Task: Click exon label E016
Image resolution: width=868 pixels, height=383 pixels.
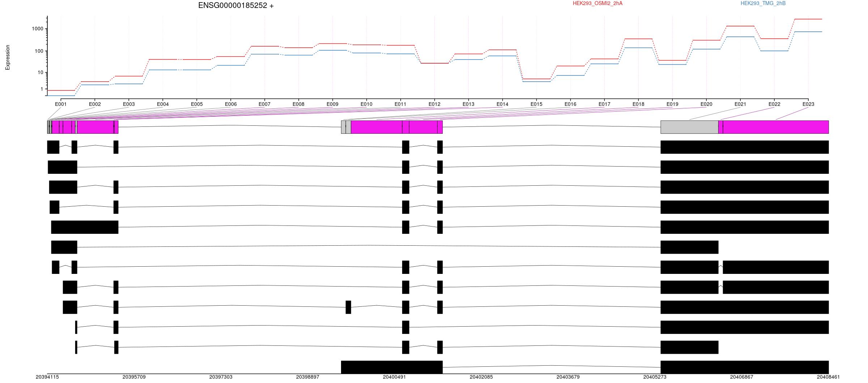Action: pyautogui.click(x=570, y=104)
